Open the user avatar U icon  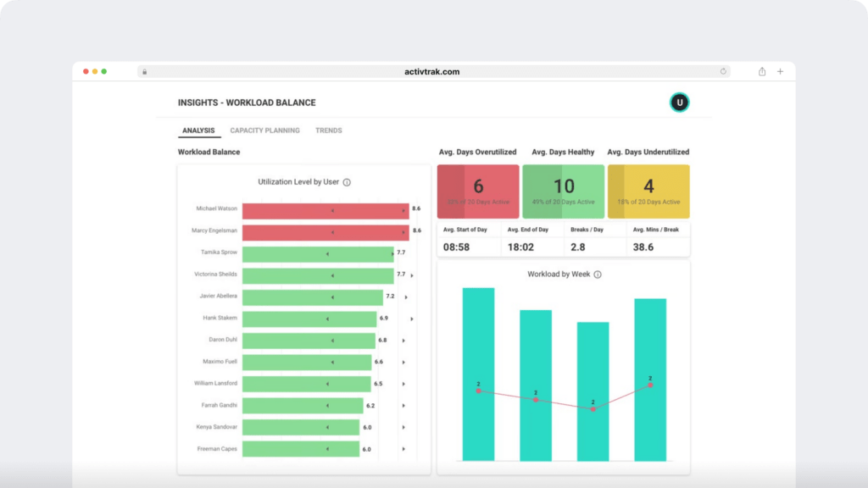[x=679, y=103]
